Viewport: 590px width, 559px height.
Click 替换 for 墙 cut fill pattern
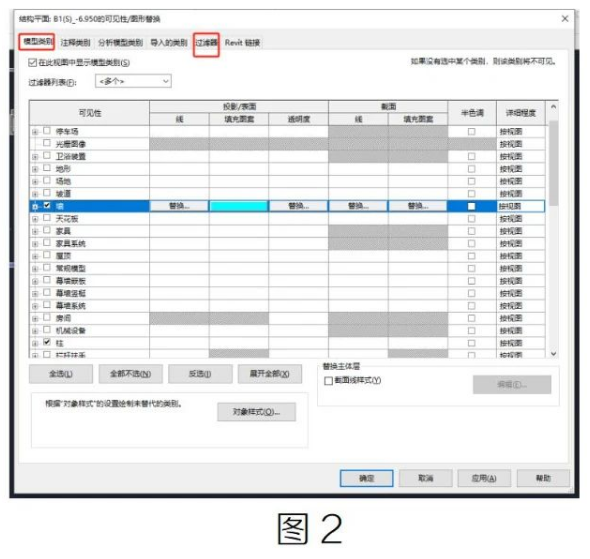418,206
